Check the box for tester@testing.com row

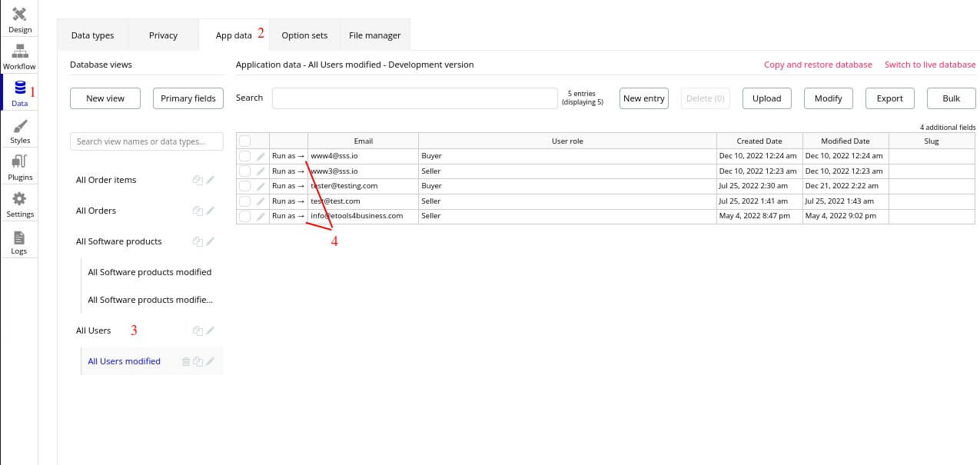(244, 186)
